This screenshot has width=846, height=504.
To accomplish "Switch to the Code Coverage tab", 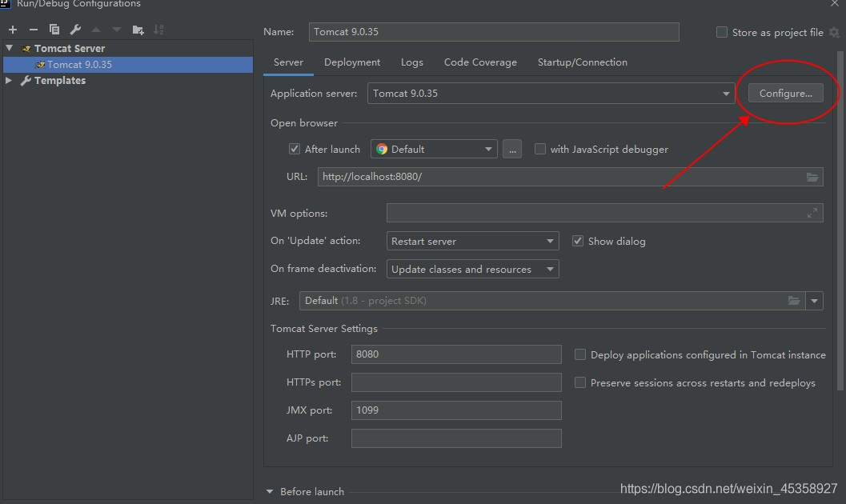I will click(480, 62).
